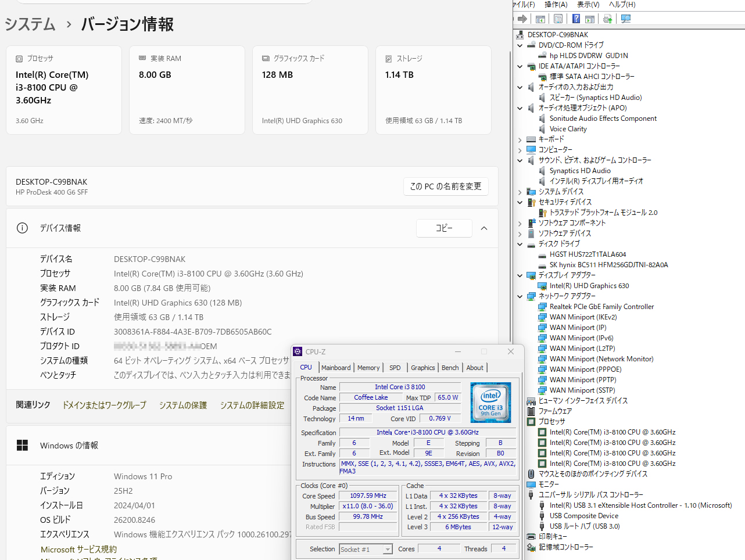The width and height of the screenshot is (745, 560).
Task: Collapse the デバイス情報 section with its chevron
Action: coord(484,228)
